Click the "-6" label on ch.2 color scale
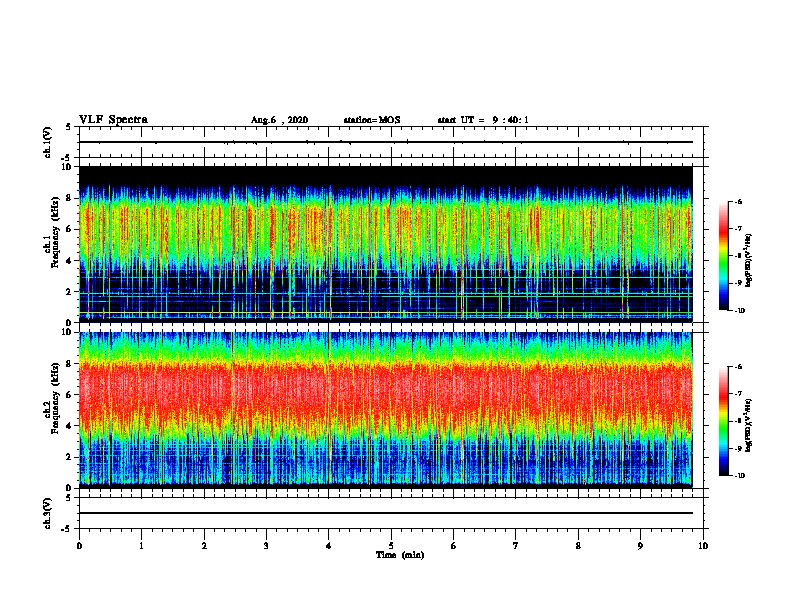The height and width of the screenshot is (612, 792). point(738,367)
